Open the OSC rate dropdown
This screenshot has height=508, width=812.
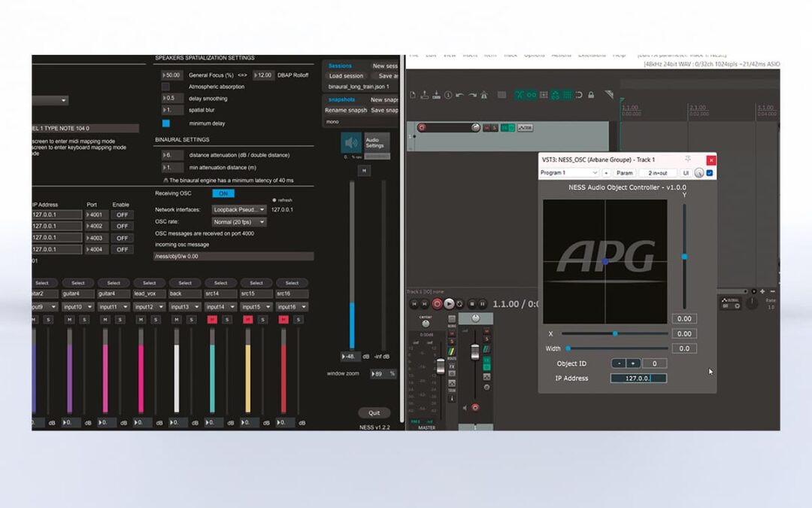click(239, 222)
